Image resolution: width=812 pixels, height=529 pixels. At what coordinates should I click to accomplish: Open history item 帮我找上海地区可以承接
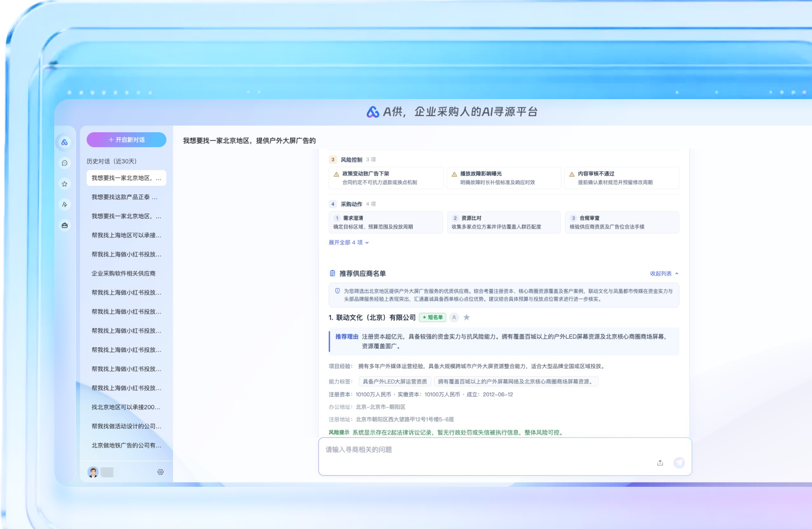click(x=126, y=235)
